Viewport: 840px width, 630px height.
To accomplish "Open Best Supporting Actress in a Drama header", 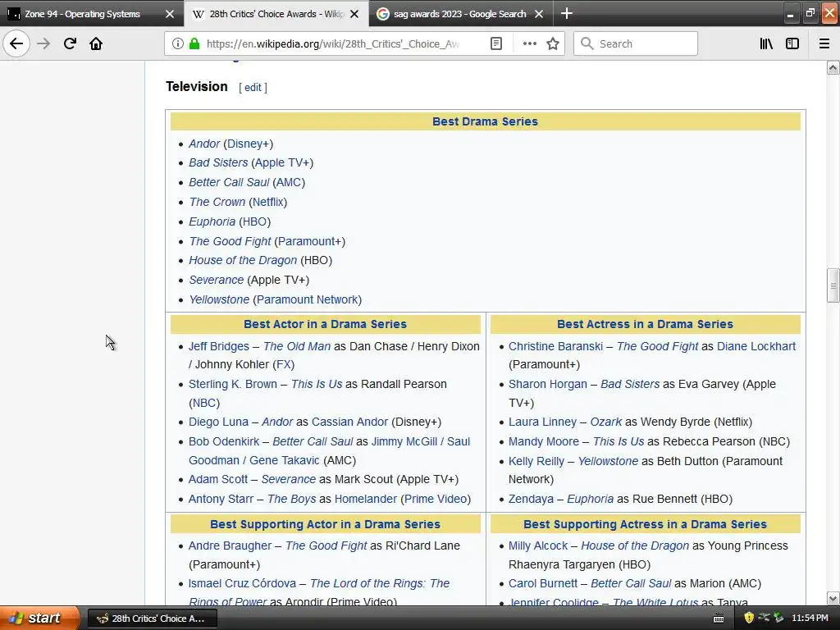I will click(645, 524).
